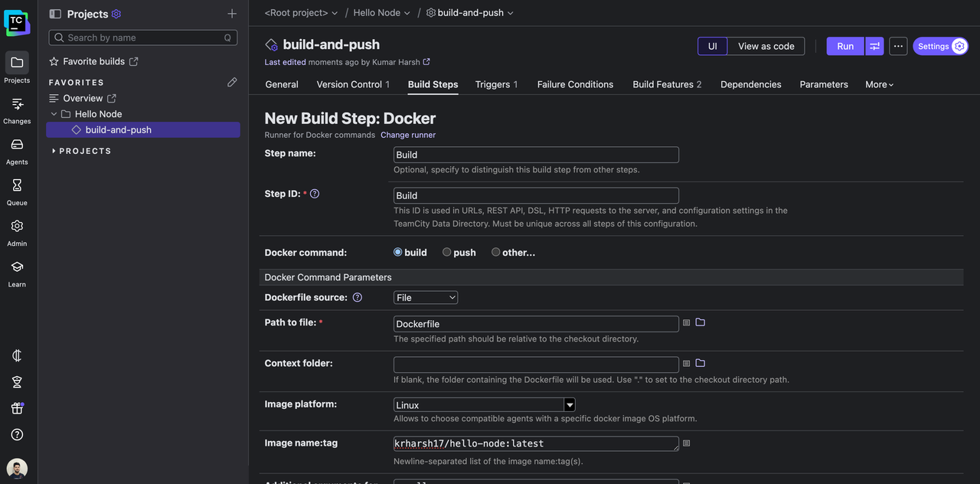The width and height of the screenshot is (980, 484).
Task: Switch to the Failure Conditions tab
Action: 575,84
